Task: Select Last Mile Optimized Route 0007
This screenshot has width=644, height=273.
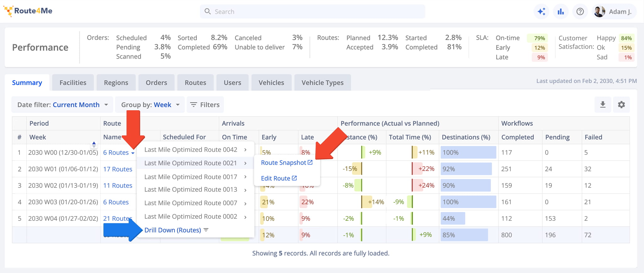Action: 196,203
